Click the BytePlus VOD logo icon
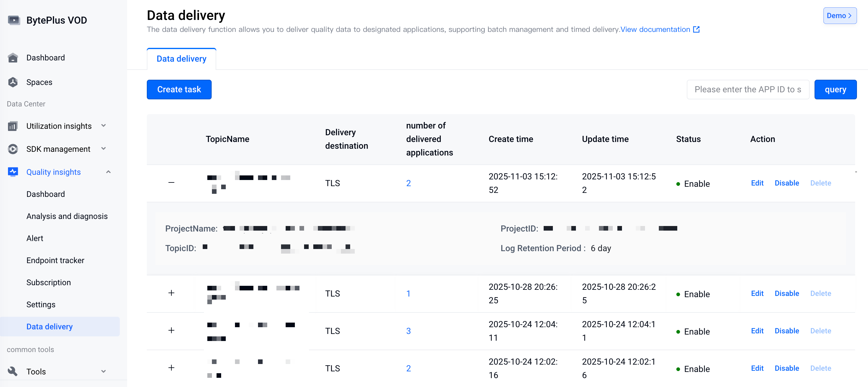Image resolution: width=868 pixels, height=387 pixels. [14, 20]
